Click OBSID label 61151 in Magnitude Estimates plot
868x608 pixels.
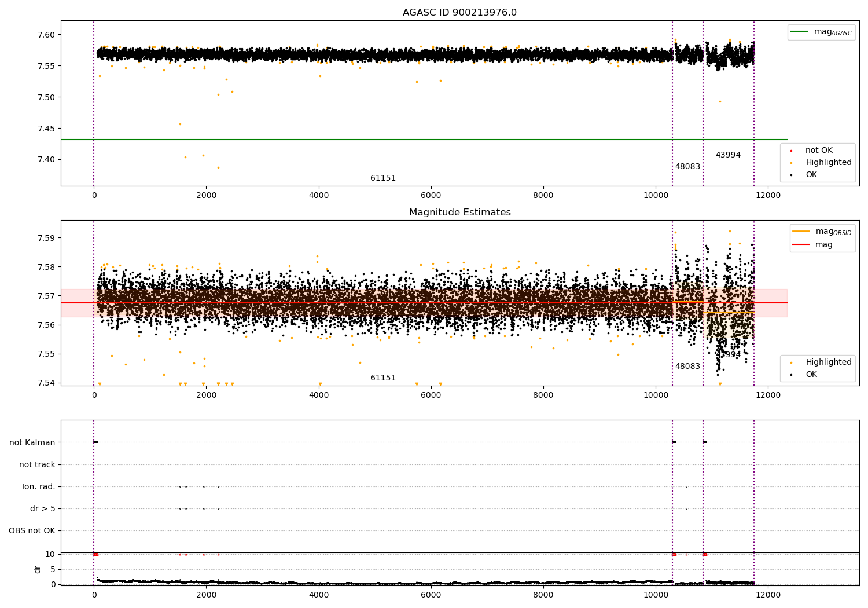pyautogui.click(x=383, y=378)
